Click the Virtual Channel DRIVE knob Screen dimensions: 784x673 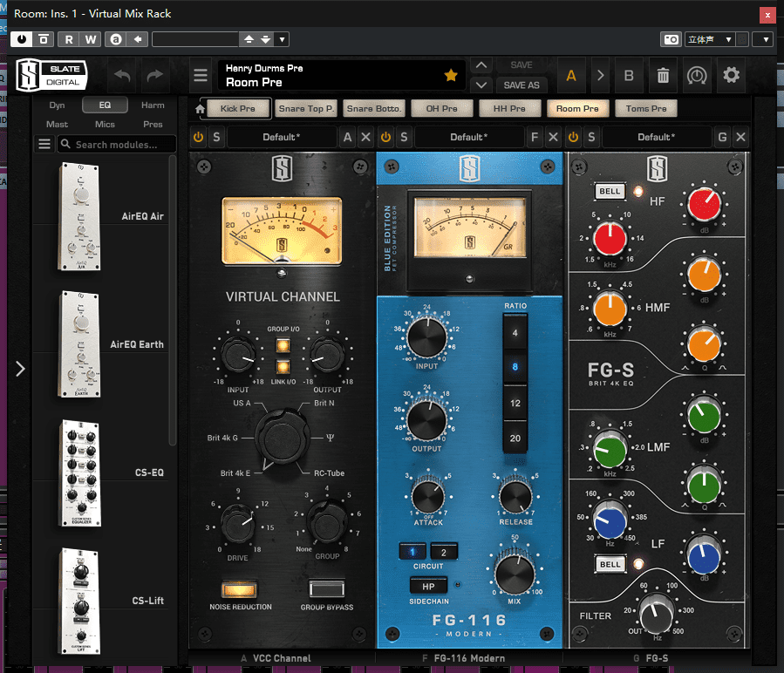pos(238,525)
